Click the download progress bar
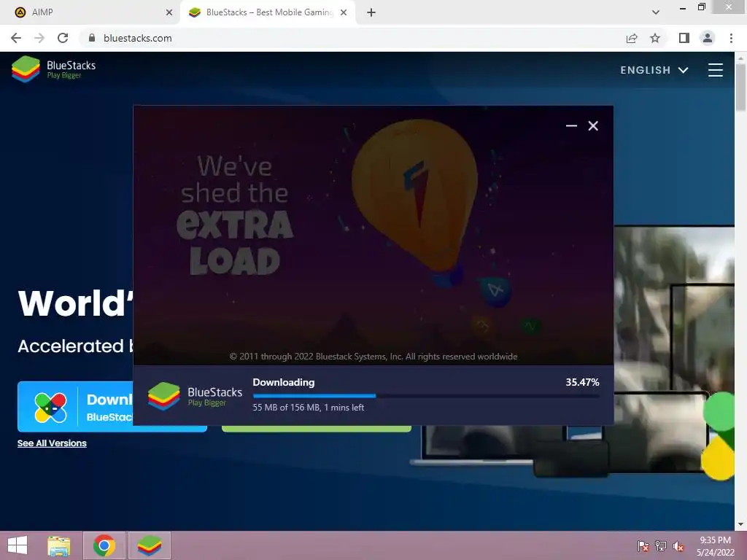Image resolution: width=747 pixels, height=560 pixels. [426, 396]
